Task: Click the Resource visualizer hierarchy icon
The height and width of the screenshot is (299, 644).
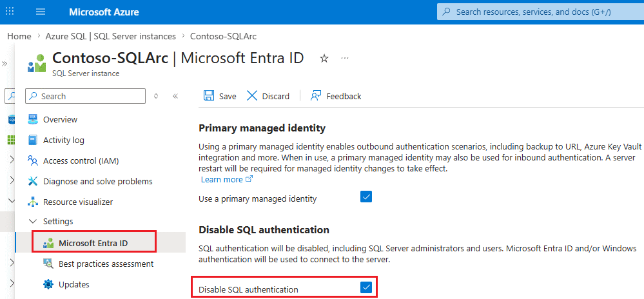Action: [33, 202]
